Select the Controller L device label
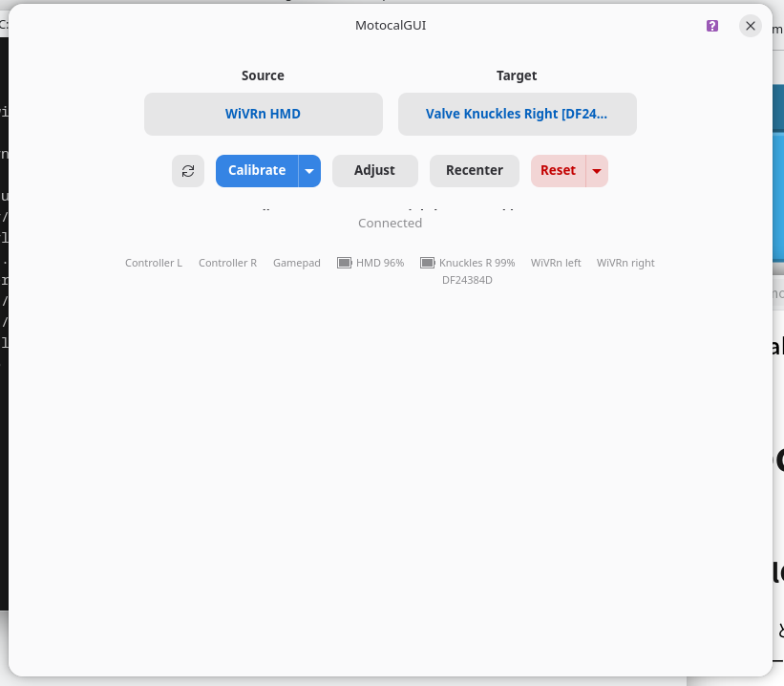This screenshot has width=784, height=686. [154, 263]
